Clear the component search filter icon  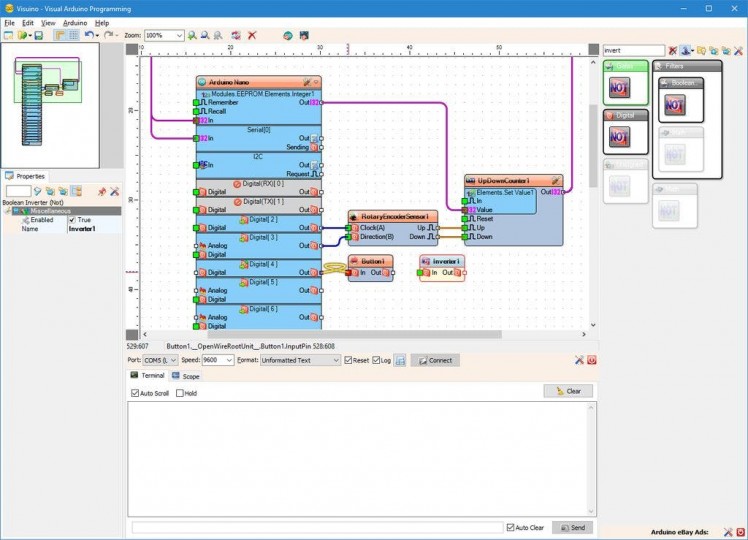coord(673,50)
